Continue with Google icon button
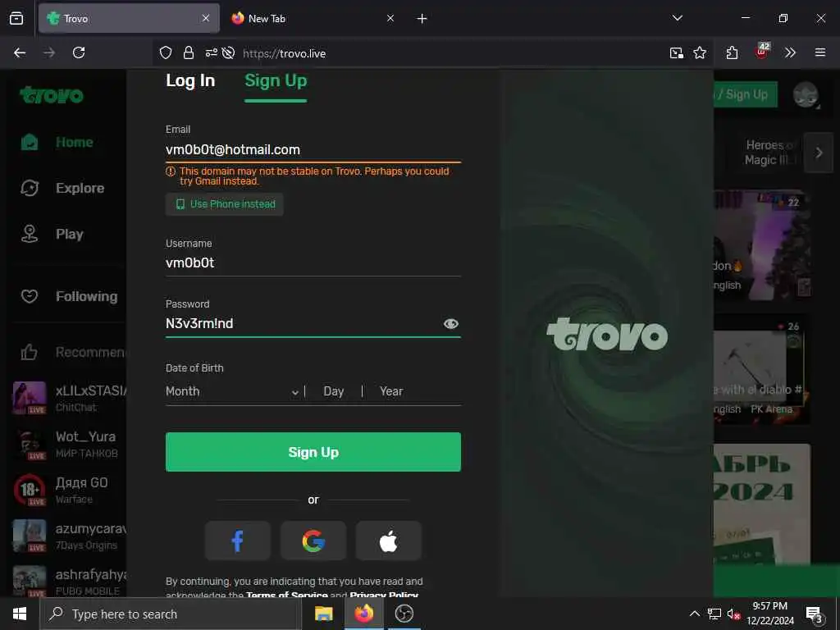The image size is (840, 630). coord(313,541)
